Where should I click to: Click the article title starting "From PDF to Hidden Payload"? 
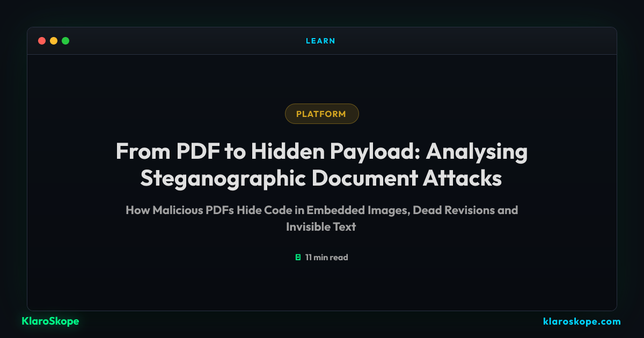point(321,165)
